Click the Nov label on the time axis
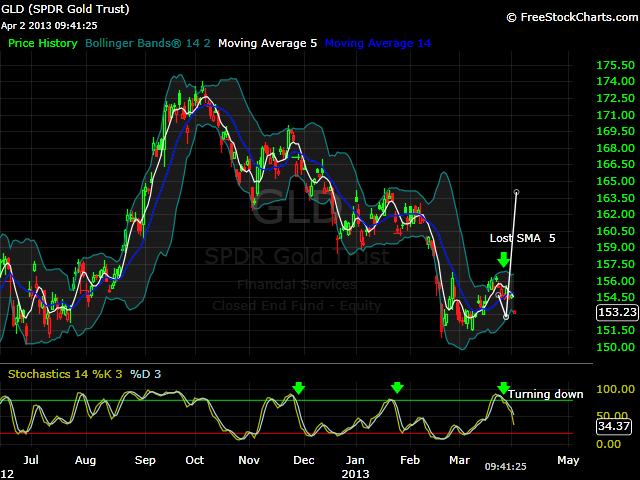 (x=249, y=460)
